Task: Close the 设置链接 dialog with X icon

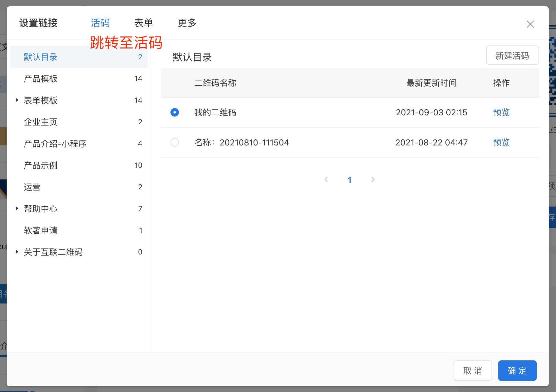Action: 530,24
